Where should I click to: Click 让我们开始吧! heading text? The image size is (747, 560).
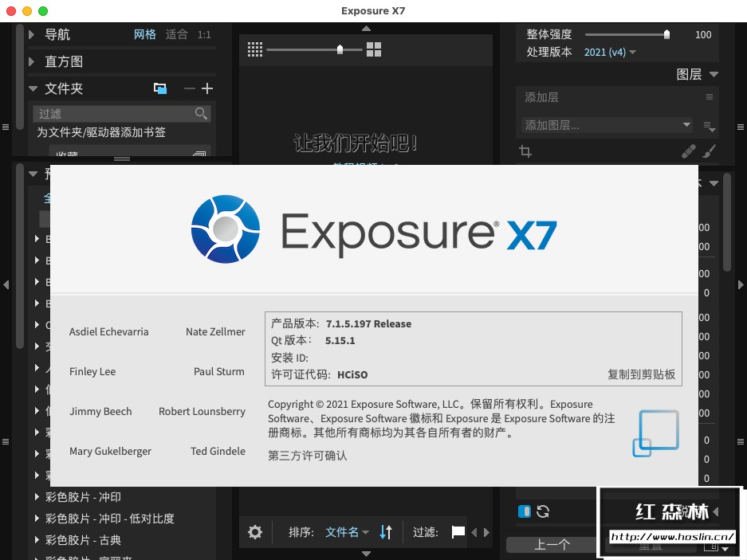[356, 143]
